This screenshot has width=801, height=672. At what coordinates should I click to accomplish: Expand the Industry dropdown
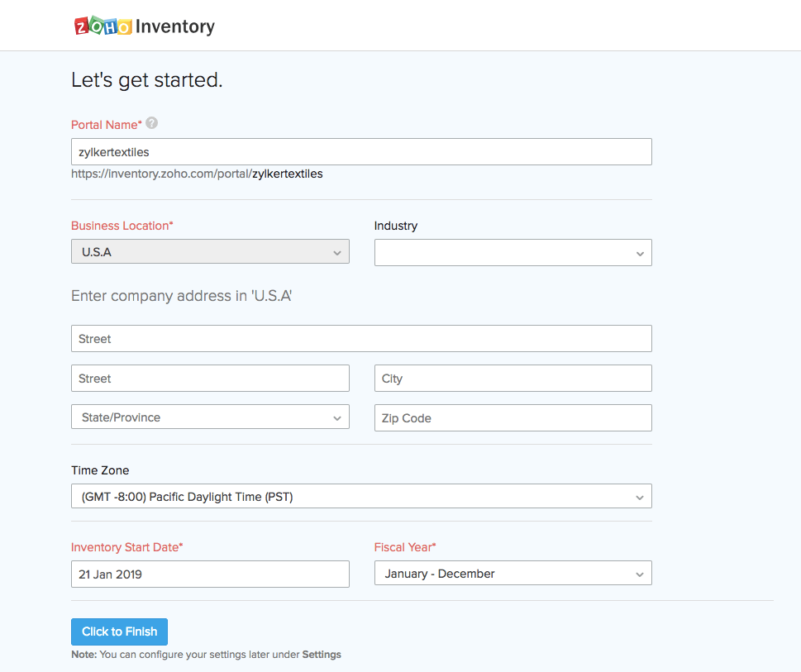coord(513,253)
